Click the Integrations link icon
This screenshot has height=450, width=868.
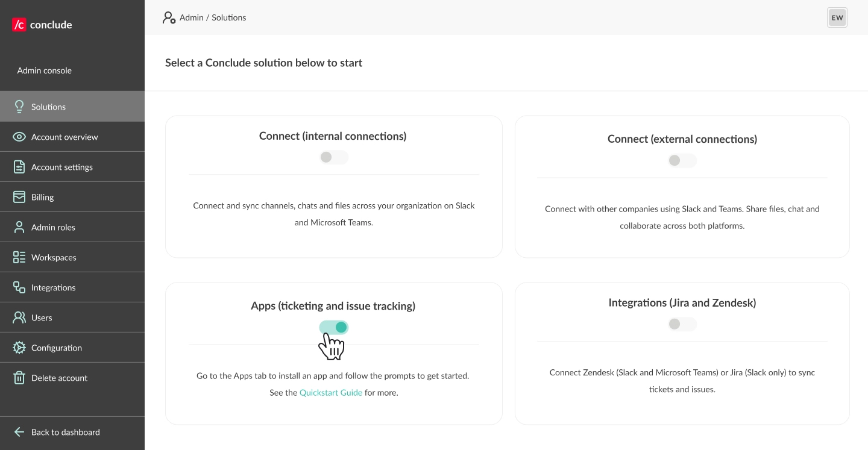pyautogui.click(x=19, y=287)
